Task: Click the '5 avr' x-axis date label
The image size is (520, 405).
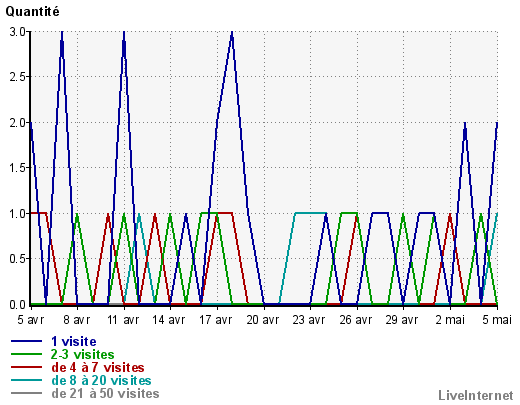Action: pos(30,320)
